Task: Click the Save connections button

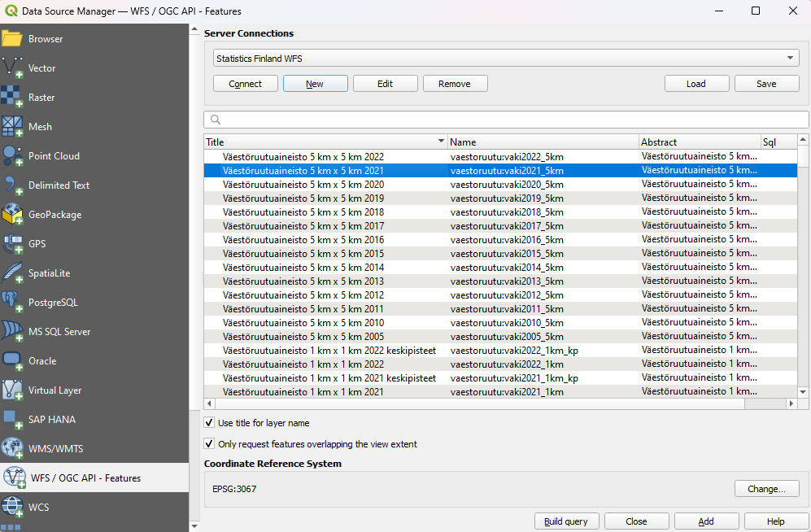Action: coord(767,83)
